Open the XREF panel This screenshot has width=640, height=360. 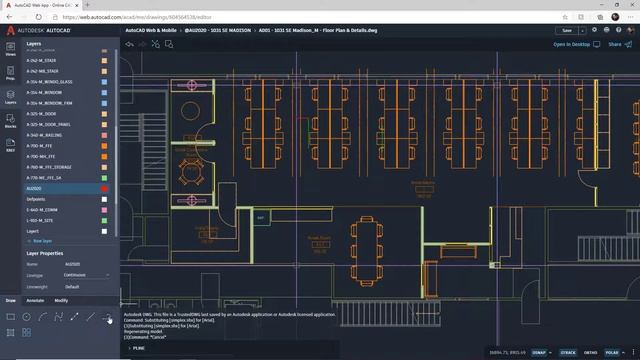coord(11,145)
